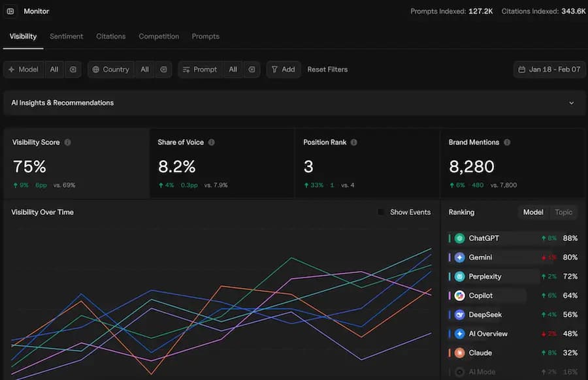Click Reset Filters
This screenshot has width=588, height=380.
[x=327, y=70]
